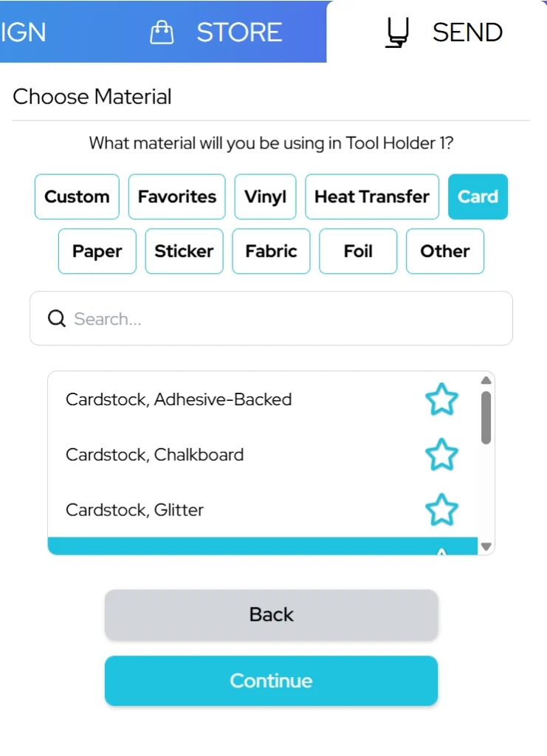Screen dimensions: 547x756
Task: Choose the Heat Transfer category
Action: [372, 197]
